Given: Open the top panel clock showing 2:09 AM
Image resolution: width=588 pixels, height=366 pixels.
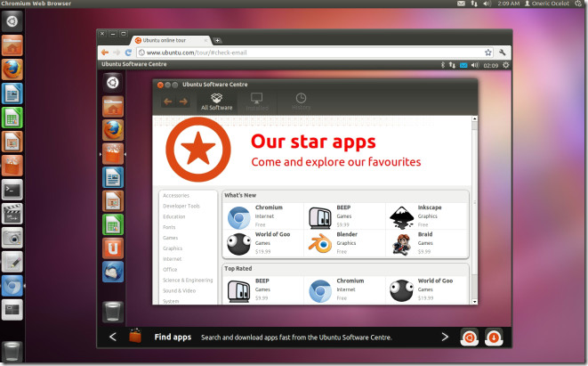Looking at the screenshot, I should pyautogui.click(x=509, y=4).
